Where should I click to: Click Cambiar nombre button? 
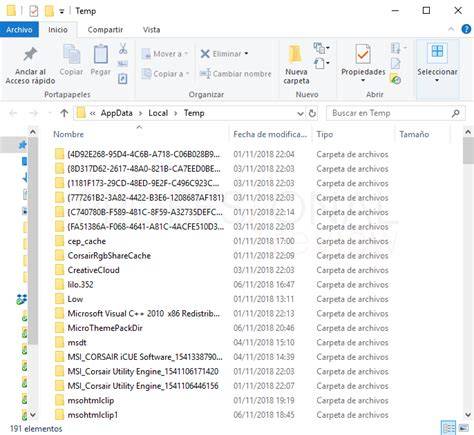pos(235,74)
